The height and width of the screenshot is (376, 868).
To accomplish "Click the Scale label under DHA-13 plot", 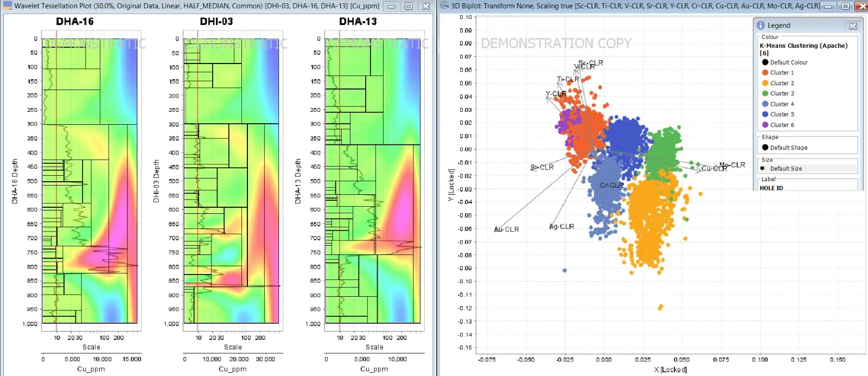I will pos(374,347).
